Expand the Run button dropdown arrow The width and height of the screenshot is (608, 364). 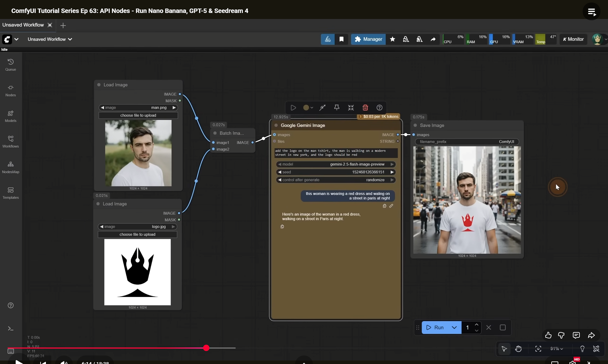coord(454,328)
